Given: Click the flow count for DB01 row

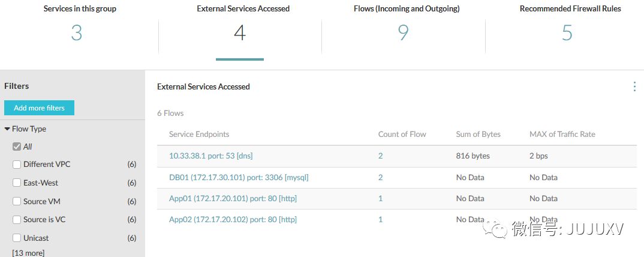Looking at the screenshot, I should [x=380, y=178].
